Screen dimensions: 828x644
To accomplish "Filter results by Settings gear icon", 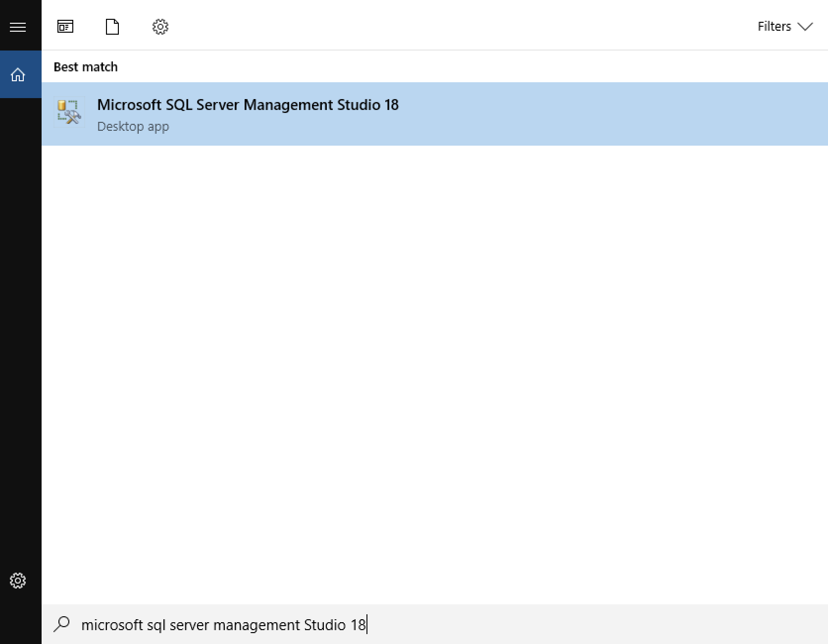I will [160, 27].
